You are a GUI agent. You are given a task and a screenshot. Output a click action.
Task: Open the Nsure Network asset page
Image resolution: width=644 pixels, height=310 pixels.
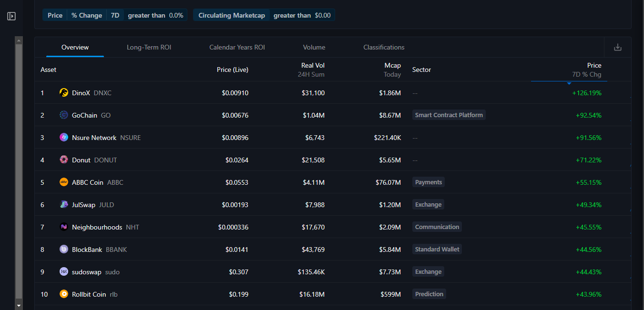(x=94, y=138)
